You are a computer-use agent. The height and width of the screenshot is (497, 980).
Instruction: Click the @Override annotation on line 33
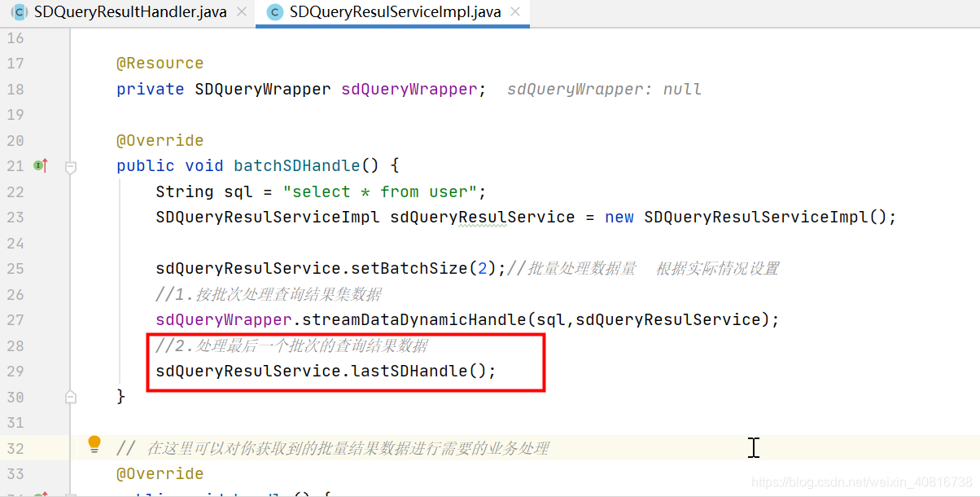(160, 473)
